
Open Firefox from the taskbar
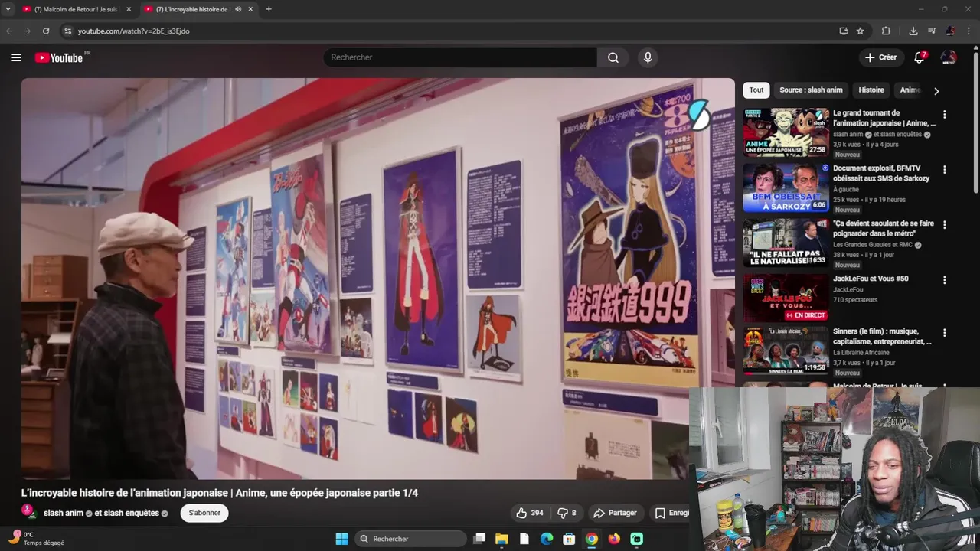tap(614, 539)
